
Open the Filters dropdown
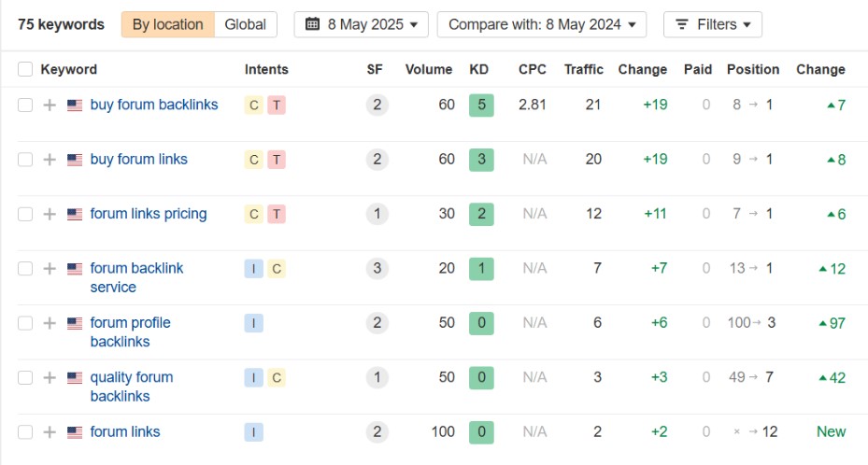tap(713, 24)
